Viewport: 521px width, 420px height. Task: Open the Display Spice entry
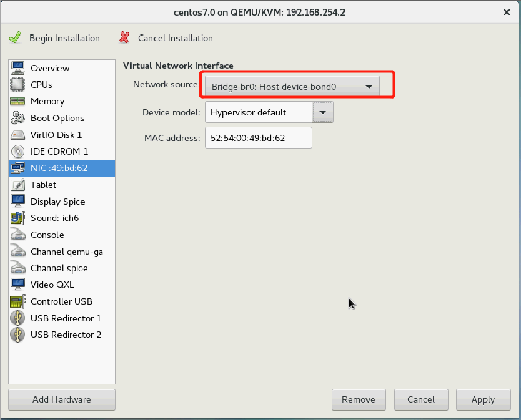(x=62, y=201)
